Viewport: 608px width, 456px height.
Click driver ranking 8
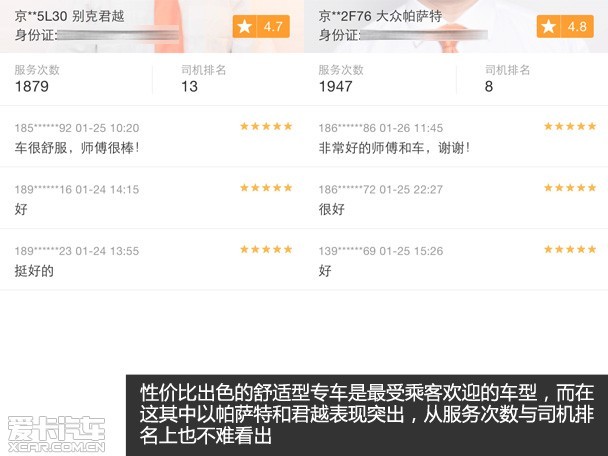point(489,86)
